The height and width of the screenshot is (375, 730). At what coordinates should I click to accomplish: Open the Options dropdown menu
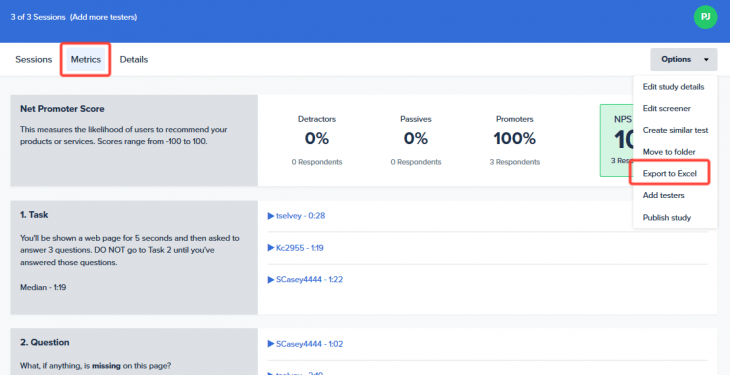pos(683,59)
